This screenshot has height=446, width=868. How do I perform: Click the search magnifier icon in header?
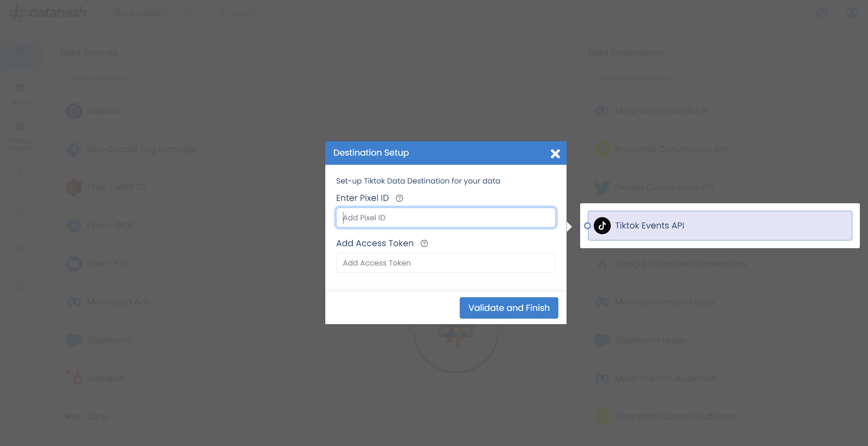click(222, 13)
